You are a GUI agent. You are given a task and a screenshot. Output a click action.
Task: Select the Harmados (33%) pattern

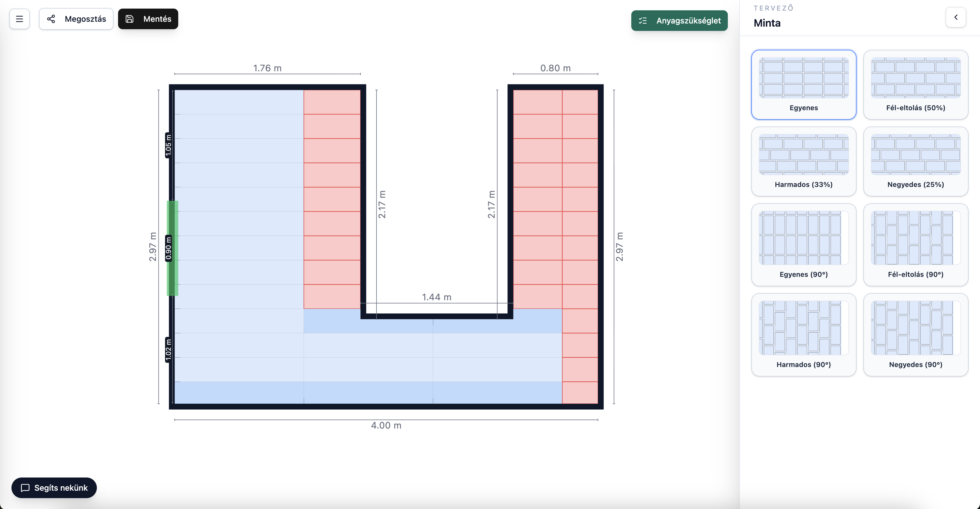click(x=803, y=161)
